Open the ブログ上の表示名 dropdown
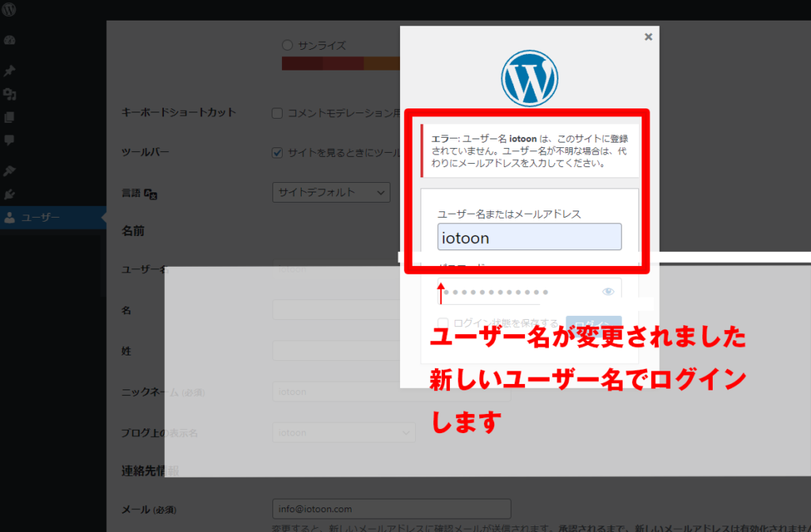Image resolution: width=811 pixels, height=532 pixels. (x=344, y=432)
